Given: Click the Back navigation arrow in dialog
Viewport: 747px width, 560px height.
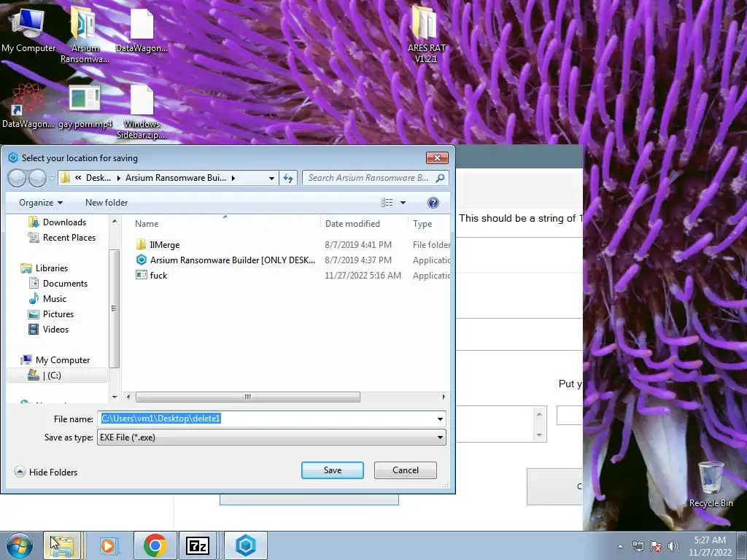Looking at the screenshot, I should pyautogui.click(x=18, y=178).
